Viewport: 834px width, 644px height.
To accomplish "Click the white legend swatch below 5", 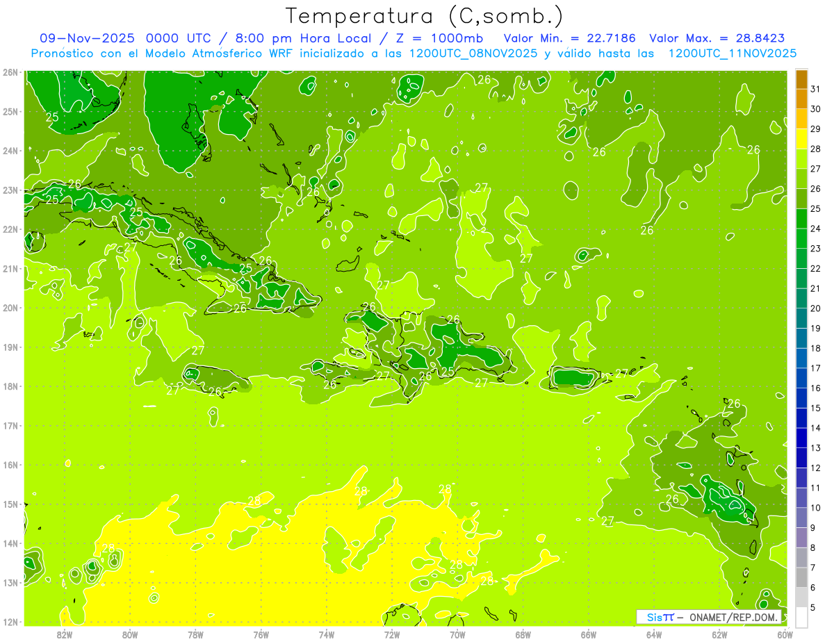I will 801,617.
